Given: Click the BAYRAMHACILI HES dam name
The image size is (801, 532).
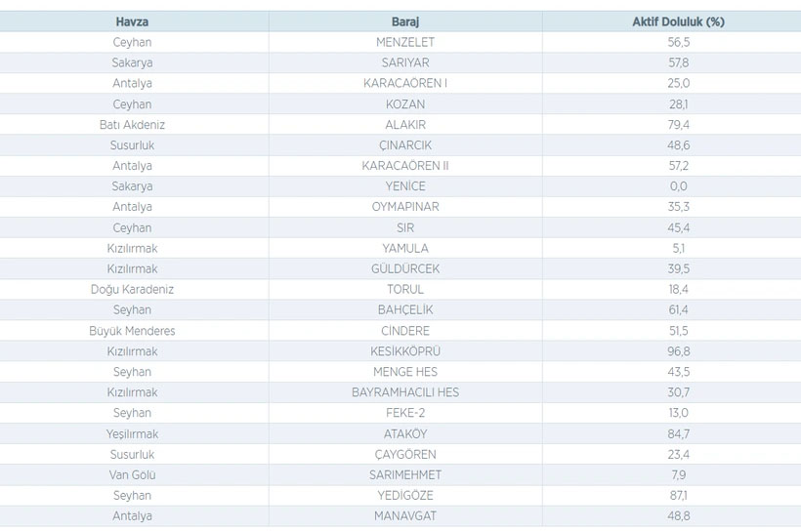Looking at the screenshot, I should coord(405,392).
